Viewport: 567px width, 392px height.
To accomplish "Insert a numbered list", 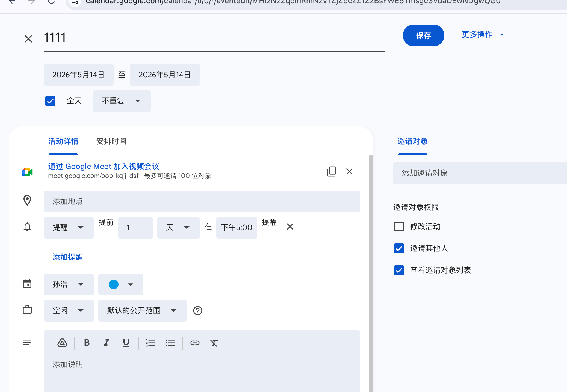I will coord(150,343).
